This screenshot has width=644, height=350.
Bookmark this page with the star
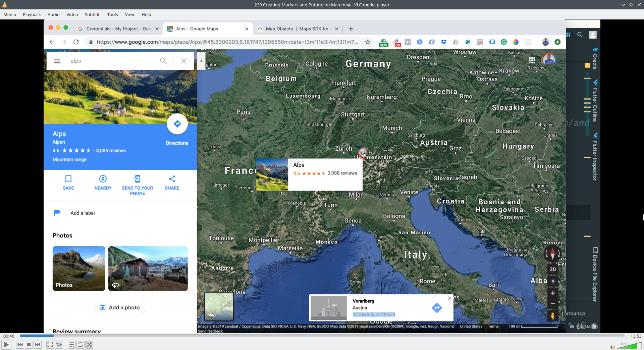[x=368, y=42]
